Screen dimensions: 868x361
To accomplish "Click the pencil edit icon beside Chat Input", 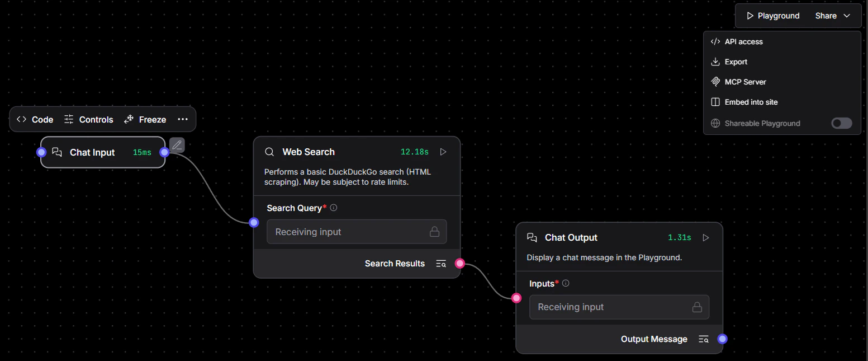I will (177, 145).
